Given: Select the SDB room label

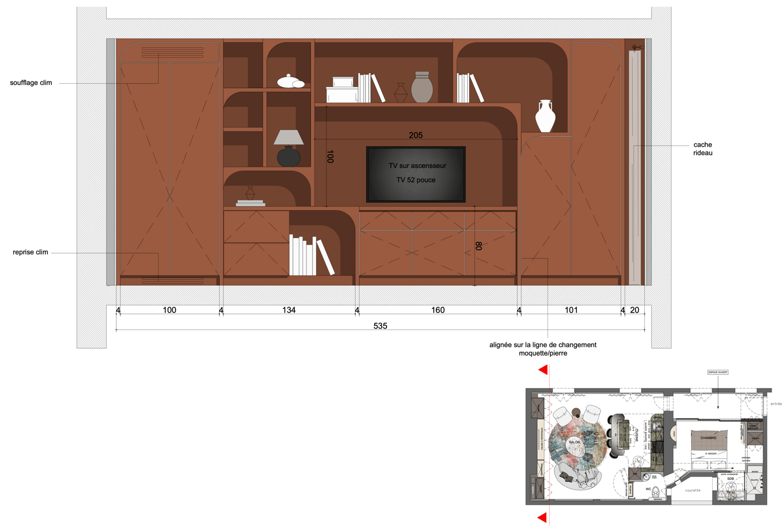Looking at the screenshot, I should (x=730, y=479).
